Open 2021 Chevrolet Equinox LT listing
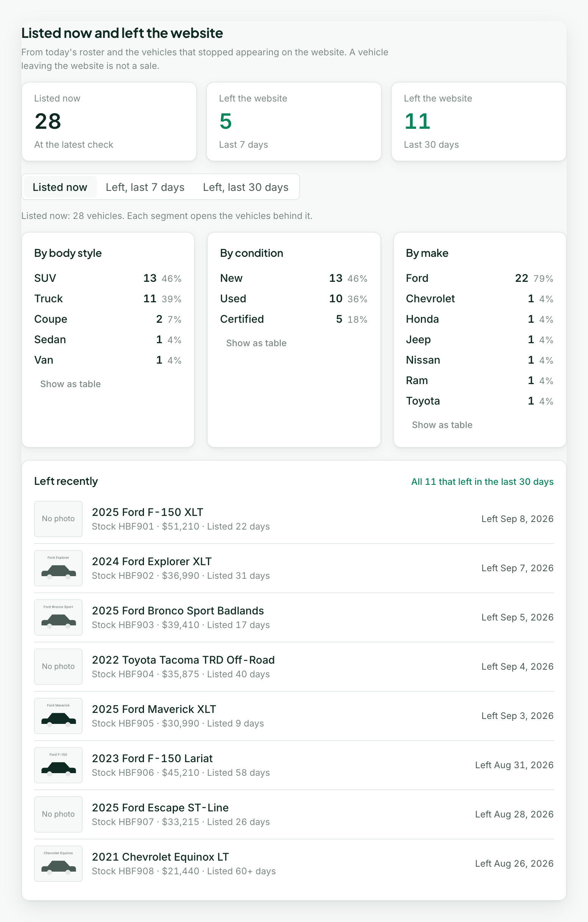The width and height of the screenshot is (588, 922). coord(294,864)
